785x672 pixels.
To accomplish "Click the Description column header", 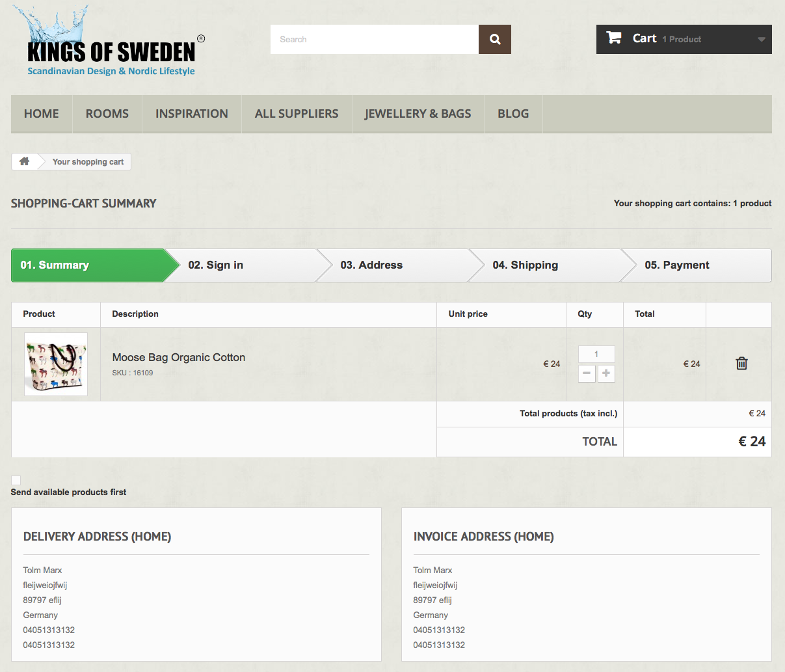I will tap(135, 314).
